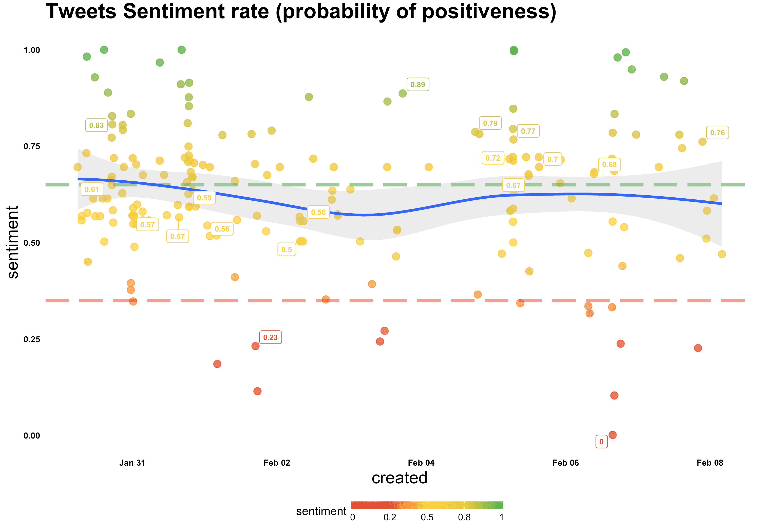
Task: Click the 0.76 data label
Action: [x=717, y=133]
